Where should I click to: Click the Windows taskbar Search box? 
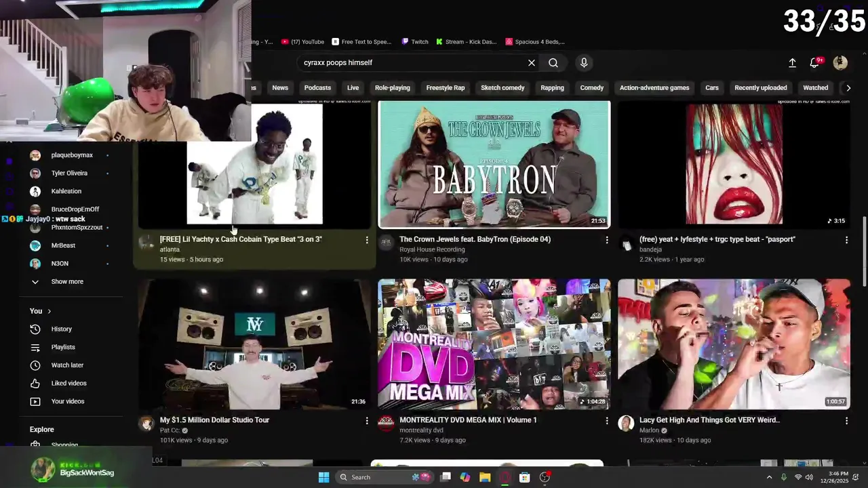(x=383, y=477)
